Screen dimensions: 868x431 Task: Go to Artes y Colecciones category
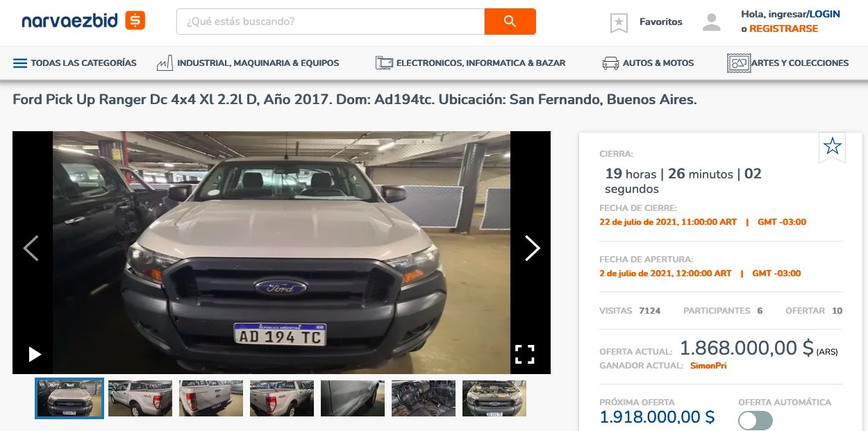[787, 63]
